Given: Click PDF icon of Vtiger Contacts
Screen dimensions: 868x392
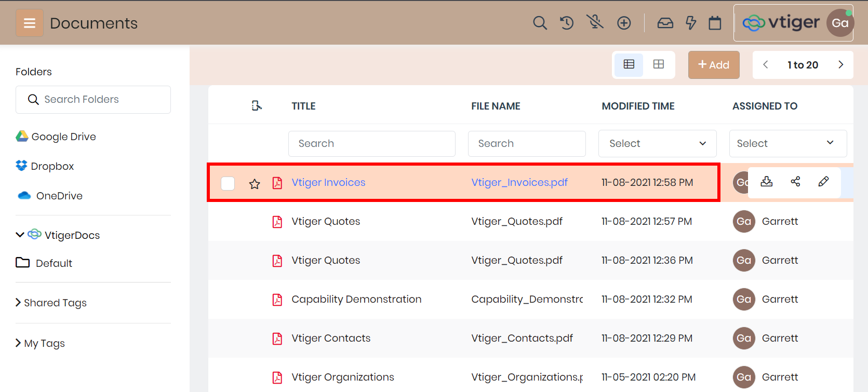Looking at the screenshot, I should point(277,339).
